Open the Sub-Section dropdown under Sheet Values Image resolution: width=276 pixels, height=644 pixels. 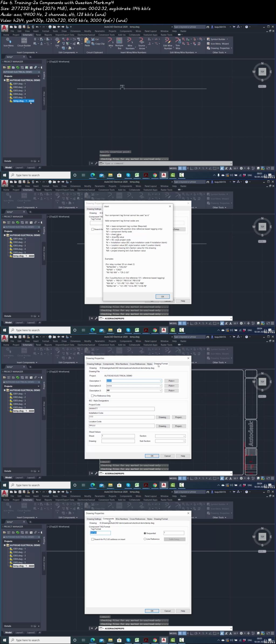pos(184,441)
